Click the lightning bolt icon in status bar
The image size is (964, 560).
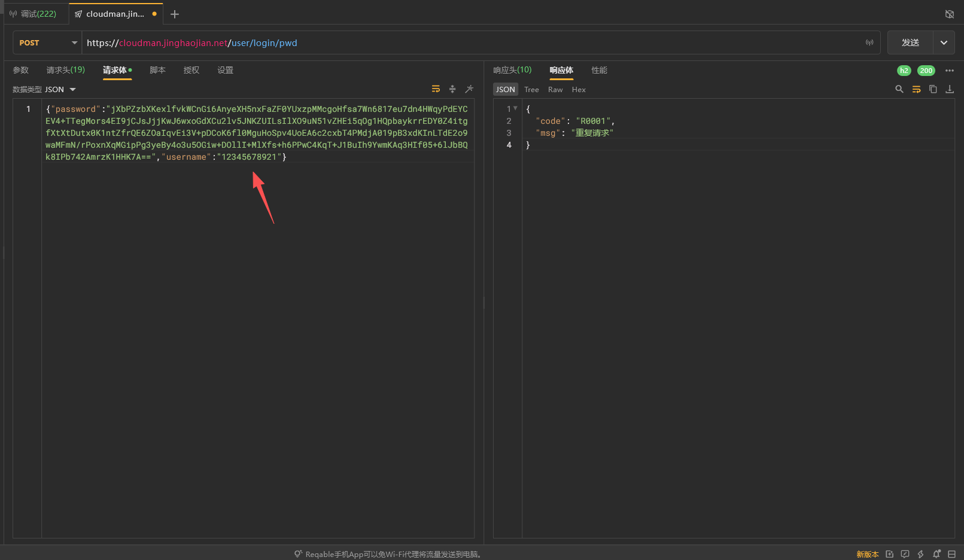click(920, 554)
